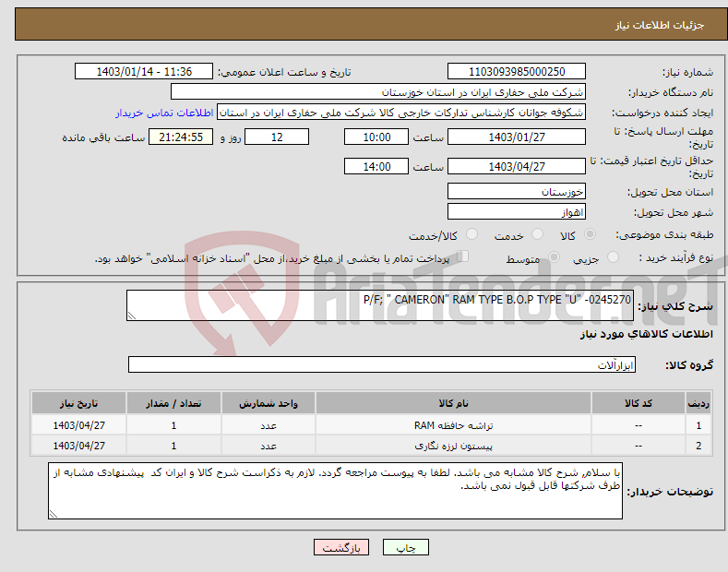Click the بازگشت back button
The width and height of the screenshot is (728, 572).
[341, 548]
